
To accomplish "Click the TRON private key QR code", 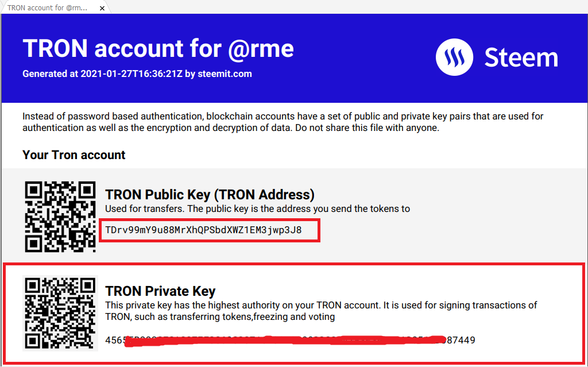I will pos(60,313).
